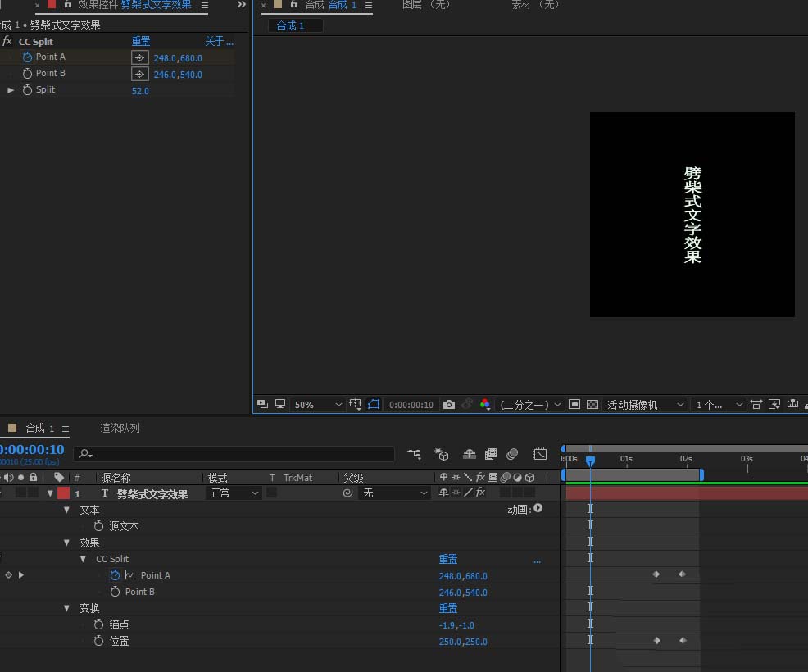Enable motion blur in timeline toolbar

(x=512, y=453)
